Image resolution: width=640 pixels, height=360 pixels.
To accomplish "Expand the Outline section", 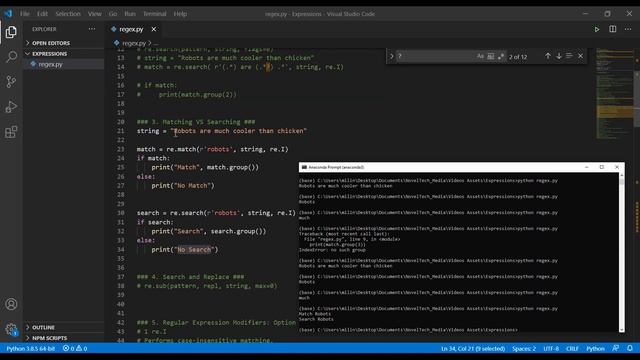I will tap(43, 327).
